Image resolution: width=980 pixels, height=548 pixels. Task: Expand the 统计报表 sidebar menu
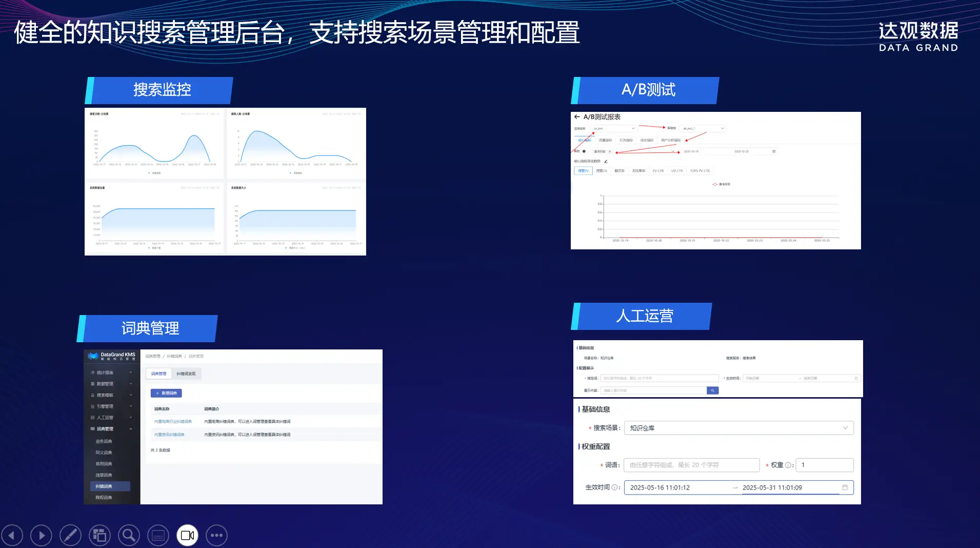click(x=111, y=373)
